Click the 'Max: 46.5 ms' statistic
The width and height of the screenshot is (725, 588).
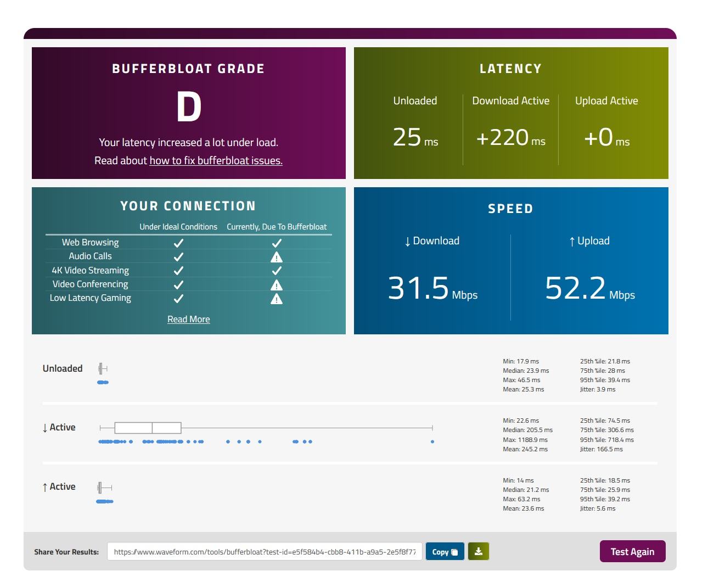tap(521, 380)
